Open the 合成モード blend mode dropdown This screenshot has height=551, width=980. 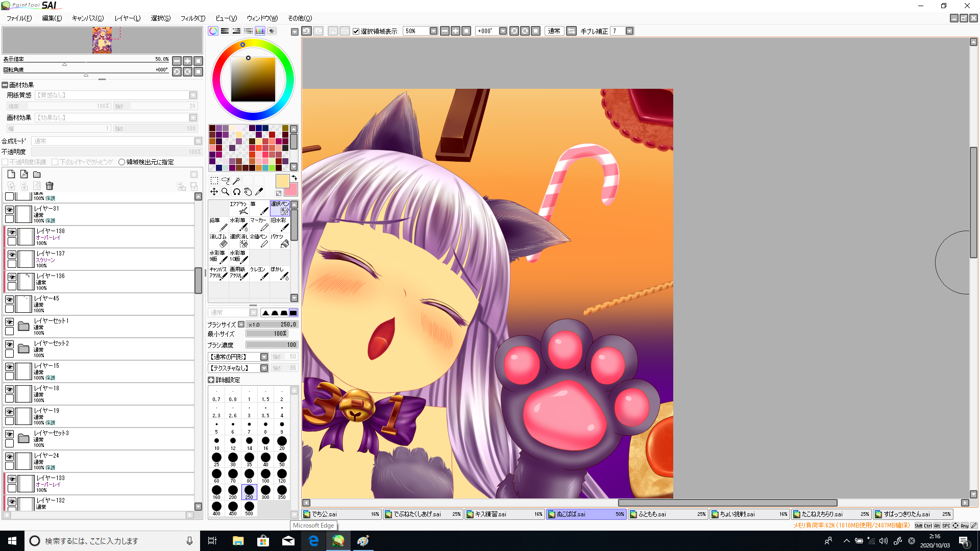click(198, 141)
